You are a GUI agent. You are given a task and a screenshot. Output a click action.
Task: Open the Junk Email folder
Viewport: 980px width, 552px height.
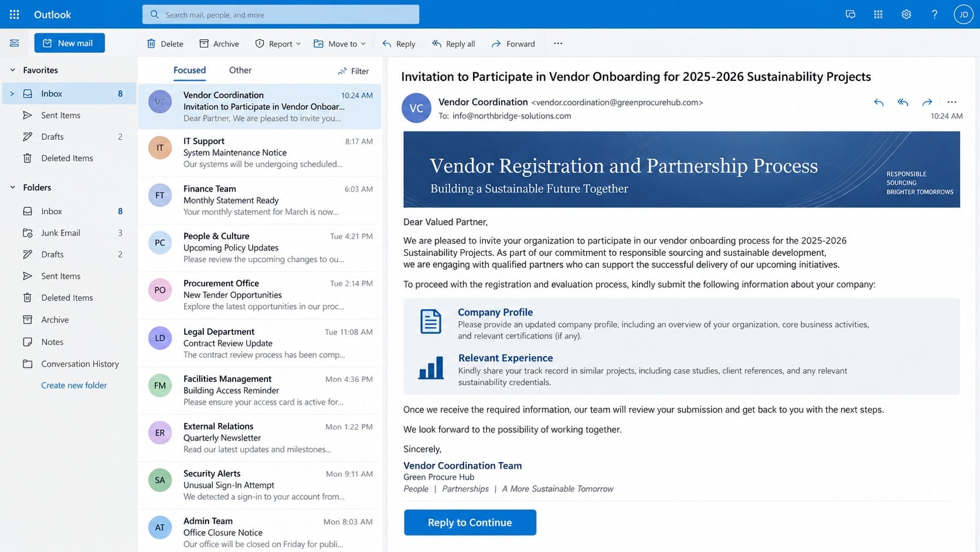point(69,233)
